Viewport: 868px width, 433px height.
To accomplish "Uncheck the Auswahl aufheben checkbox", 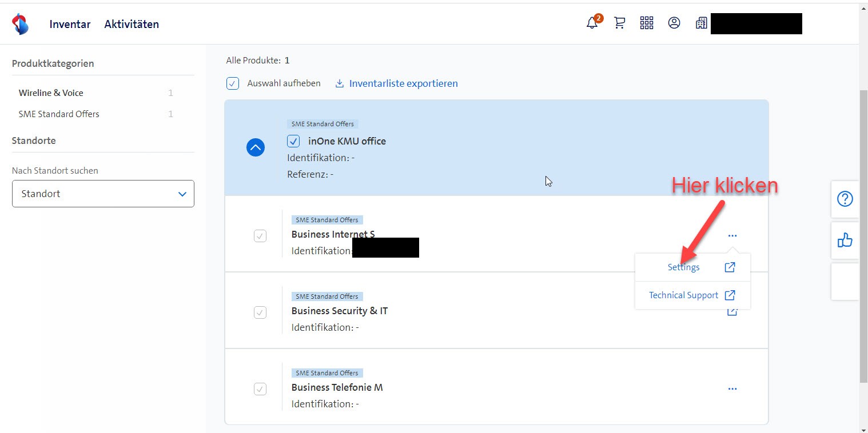I will 233,83.
